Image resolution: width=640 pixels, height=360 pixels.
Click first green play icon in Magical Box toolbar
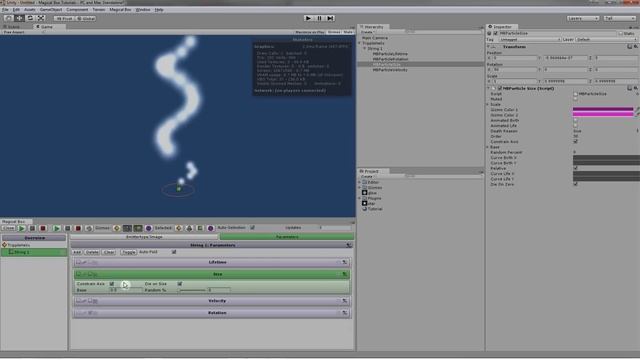tap(22, 229)
